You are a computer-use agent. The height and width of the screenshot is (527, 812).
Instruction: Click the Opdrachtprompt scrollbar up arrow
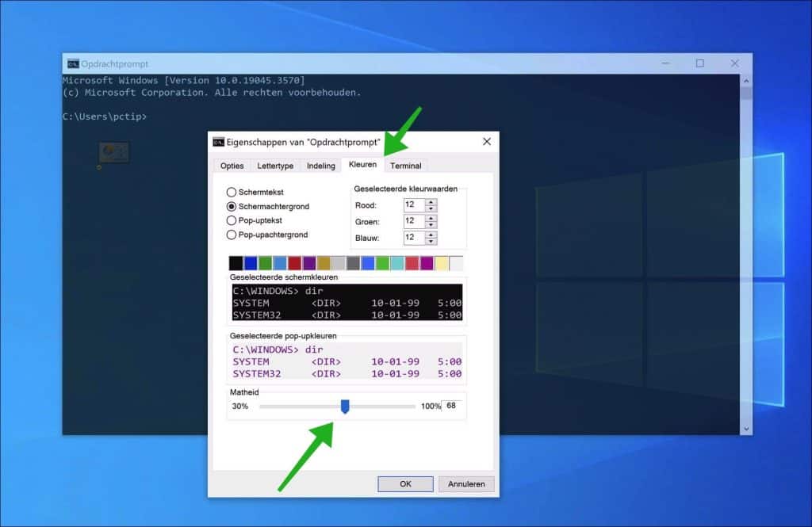point(746,81)
